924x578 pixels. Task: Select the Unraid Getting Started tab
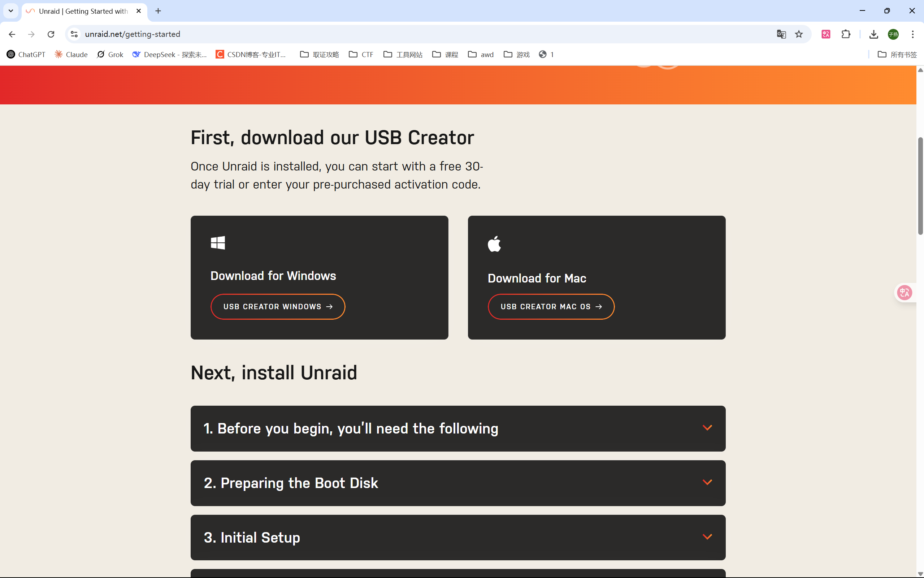tap(84, 12)
